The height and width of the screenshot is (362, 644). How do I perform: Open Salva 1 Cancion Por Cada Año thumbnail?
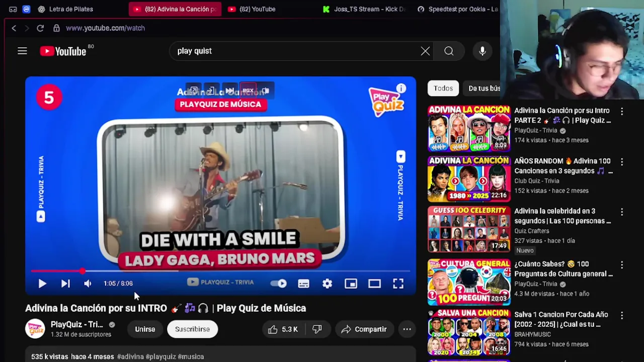[x=469, y=332]
